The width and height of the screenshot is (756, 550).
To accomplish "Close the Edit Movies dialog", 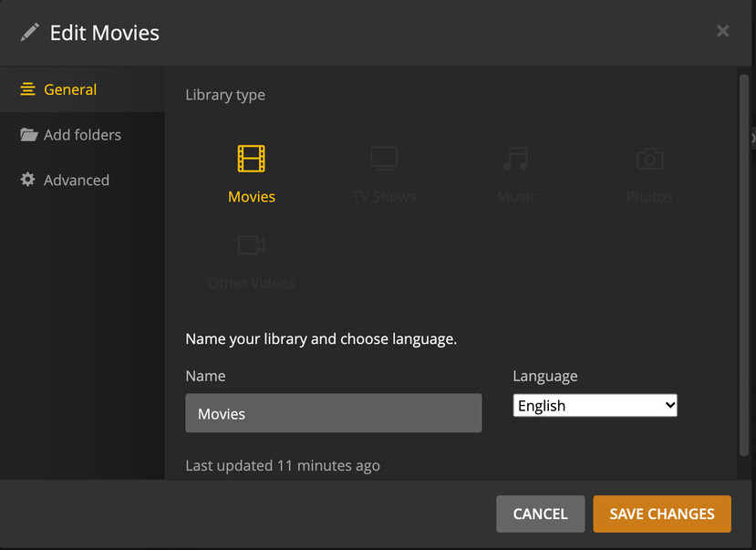I will click(722, 31).
